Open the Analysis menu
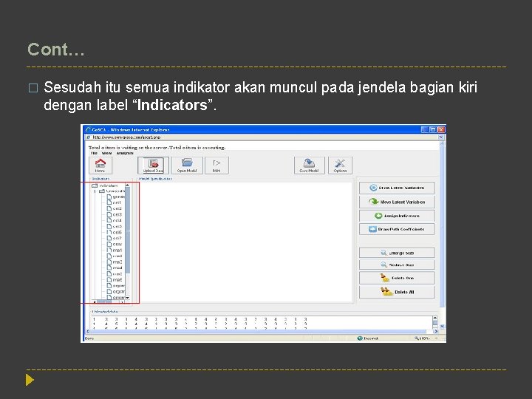 pyautogui.click(x=125, y=154)
